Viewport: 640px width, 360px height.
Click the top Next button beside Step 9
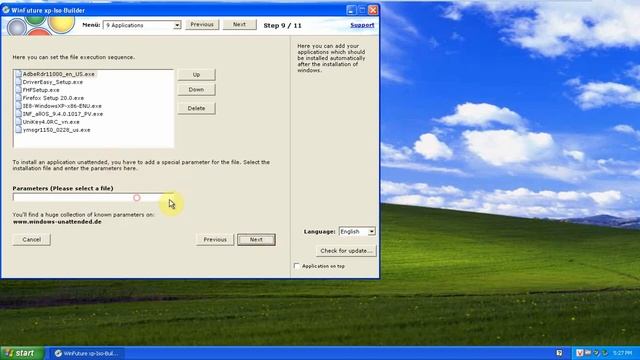(x=240, y=24)
